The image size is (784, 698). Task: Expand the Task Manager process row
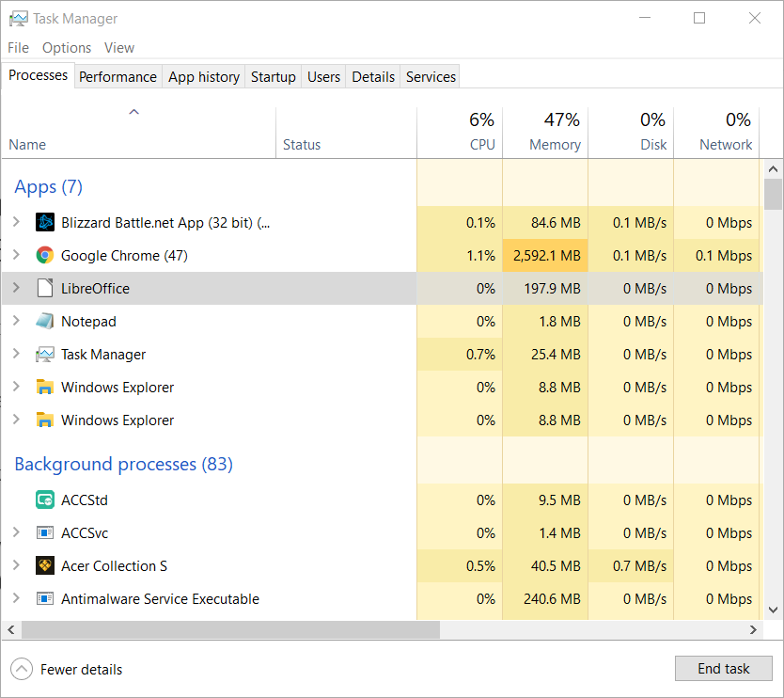pyautogui.click(x=16, y=354)
